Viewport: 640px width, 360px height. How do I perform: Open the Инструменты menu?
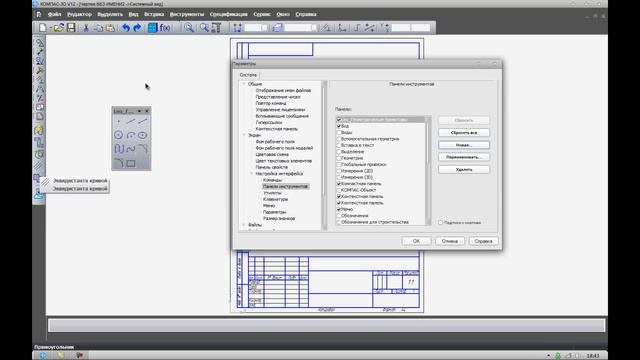click(187, 14)
